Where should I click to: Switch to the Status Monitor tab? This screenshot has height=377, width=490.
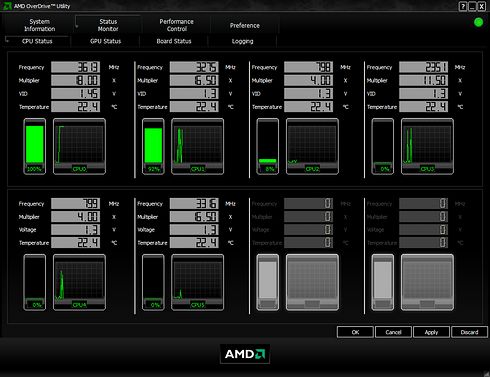108,25
